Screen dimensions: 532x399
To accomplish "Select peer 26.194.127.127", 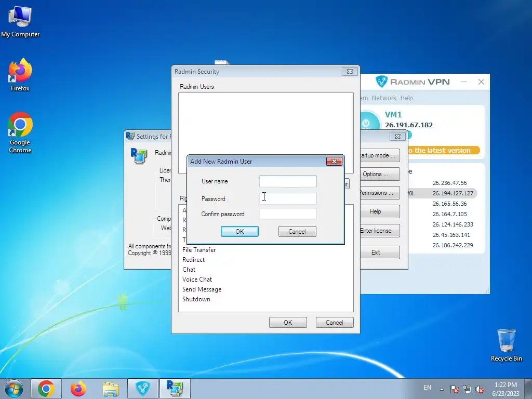I will pyautogui.click(x=453, y=193).
